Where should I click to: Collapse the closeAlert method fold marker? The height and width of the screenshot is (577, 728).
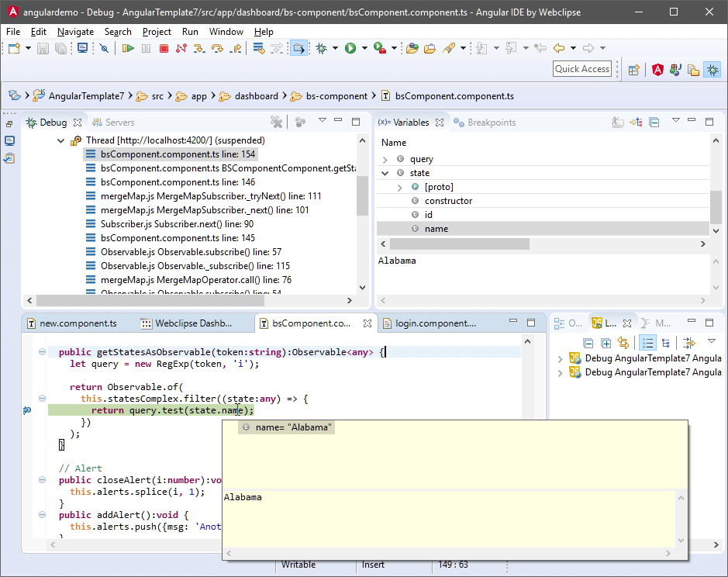pyautogui.click(x=42, y=479)
